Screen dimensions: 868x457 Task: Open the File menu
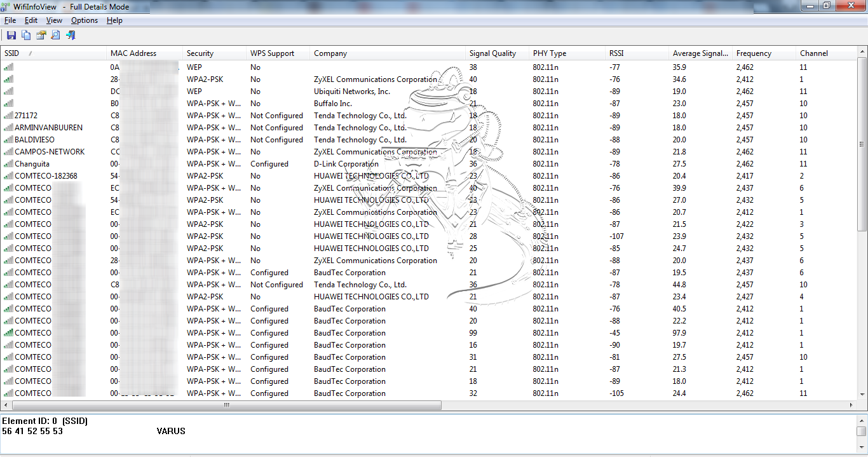pyautogui.click(x=10, y=20)
